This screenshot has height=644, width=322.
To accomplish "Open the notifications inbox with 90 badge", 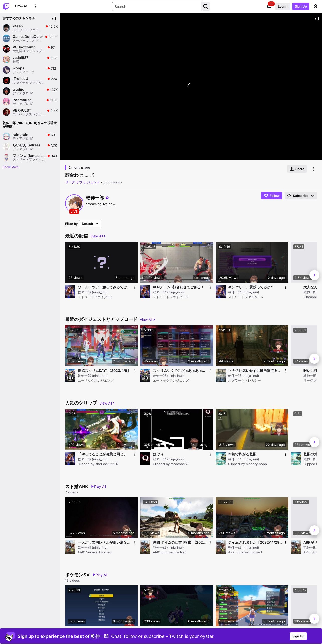I will (x=269, y=6).
